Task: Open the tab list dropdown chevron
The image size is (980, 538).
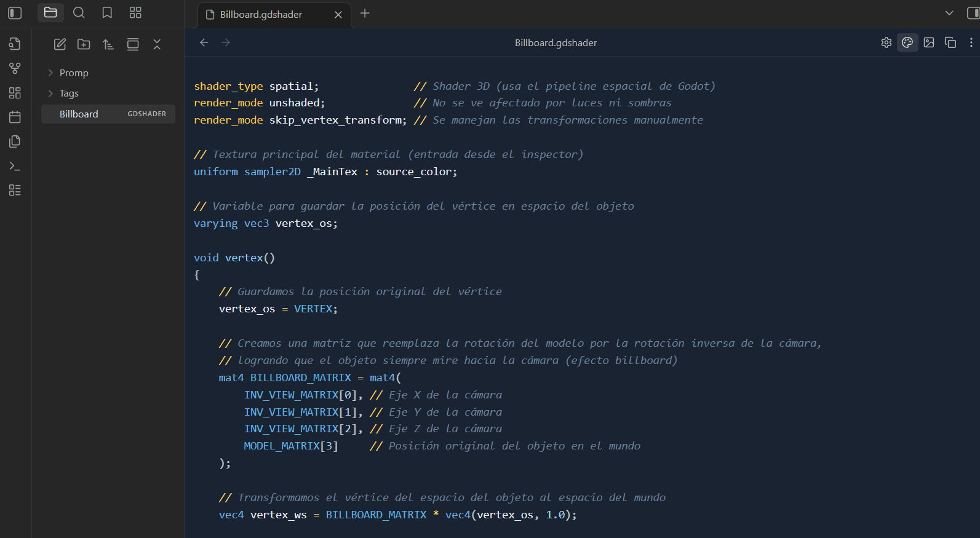Action: 949,13
